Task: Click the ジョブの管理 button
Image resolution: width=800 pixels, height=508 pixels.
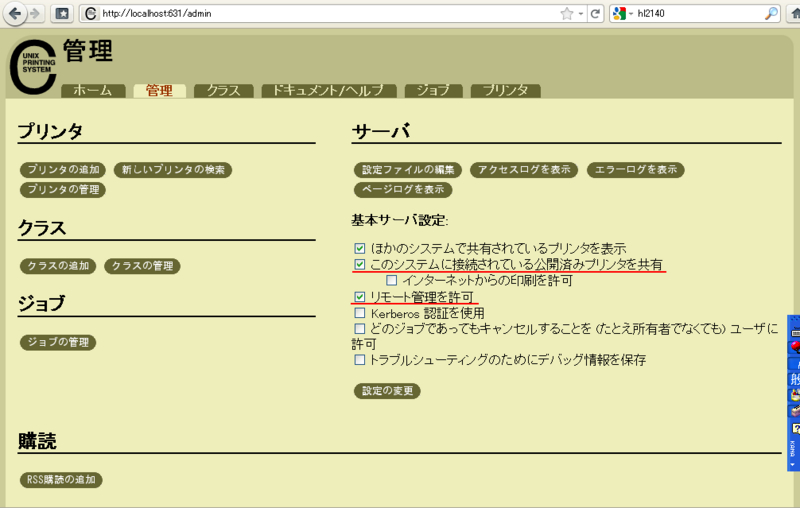Action: [x=58, y=342]
